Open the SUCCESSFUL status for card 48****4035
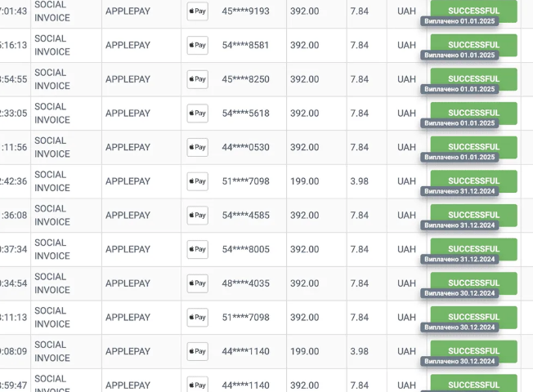Viewport: 533px width, 392px height. pyautogui.click(x=473, y=281)
